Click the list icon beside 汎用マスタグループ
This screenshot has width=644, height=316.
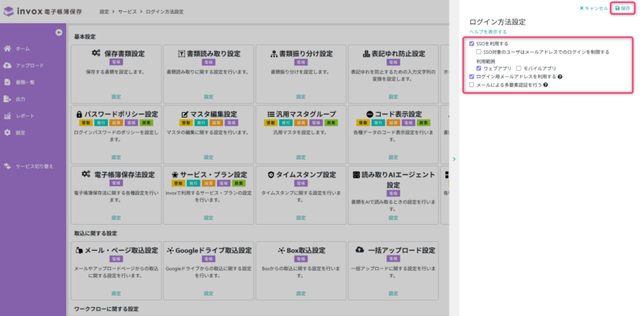(270, 114)
